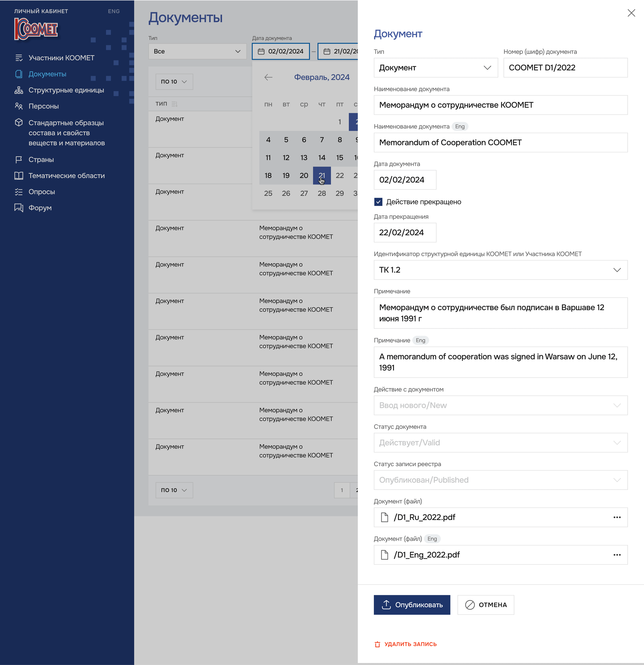Click the Дата документа field 02/02/2024
The image size is (644, 665).
coord(405,180)
